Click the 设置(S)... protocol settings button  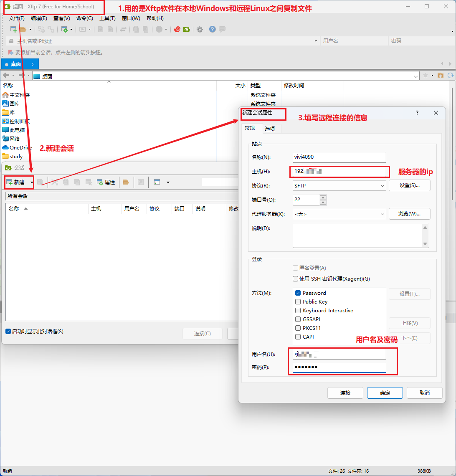click(410, 185)
